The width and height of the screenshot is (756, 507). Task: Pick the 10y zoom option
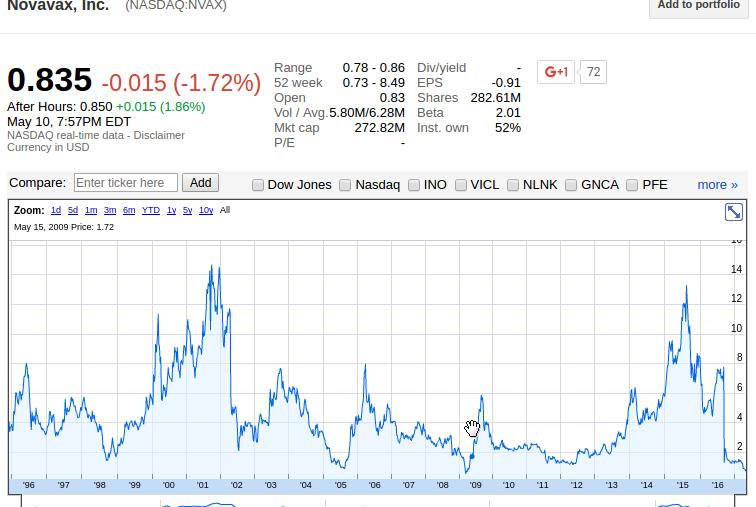[206, 210]
